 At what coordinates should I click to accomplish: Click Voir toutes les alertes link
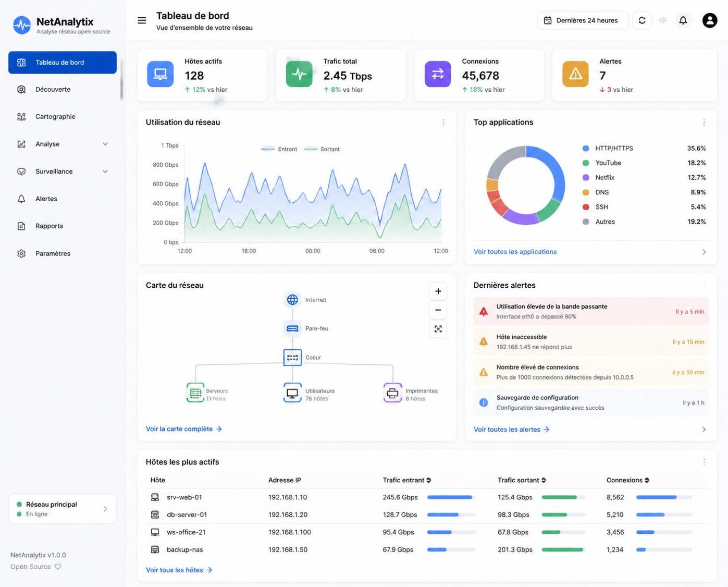click(x=512, y=430)
